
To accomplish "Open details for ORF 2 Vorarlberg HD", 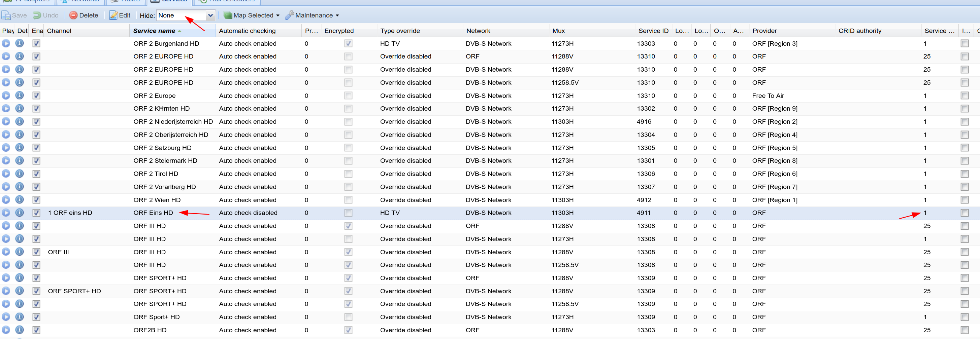I will 20,187.
